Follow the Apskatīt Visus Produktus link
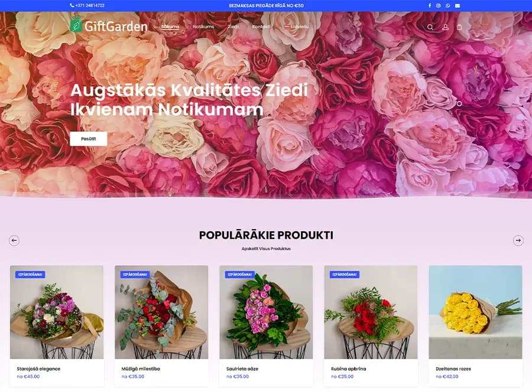Viewport: 532px width, 392px height. click(x=266, y=249)
